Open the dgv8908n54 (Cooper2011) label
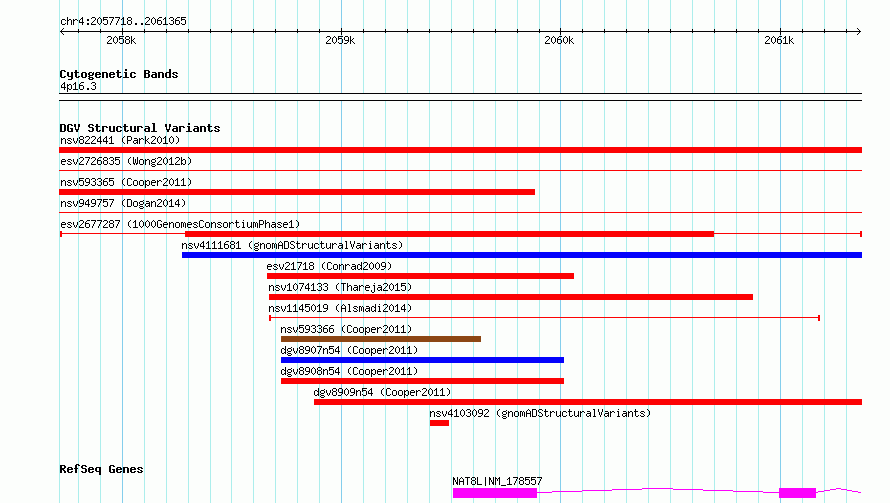 pyautogui.click(x=349, y=371)
